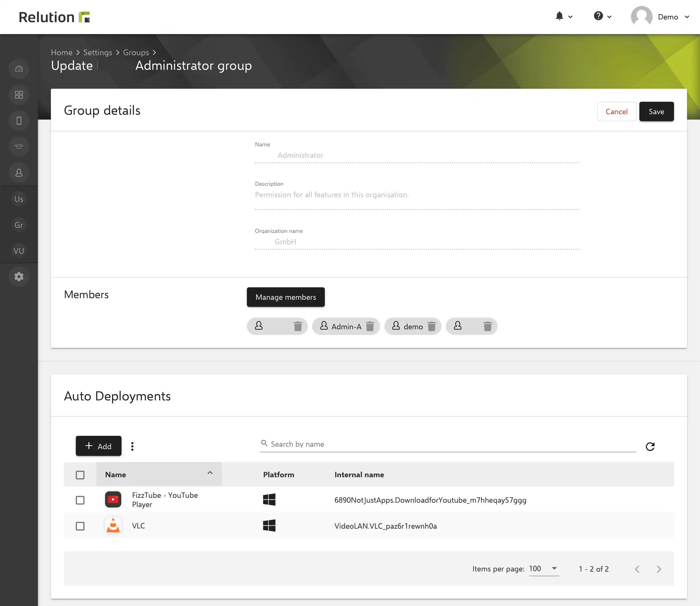
Task: Open the devices phone sidebar icon
Action: (x=19, y=121)
